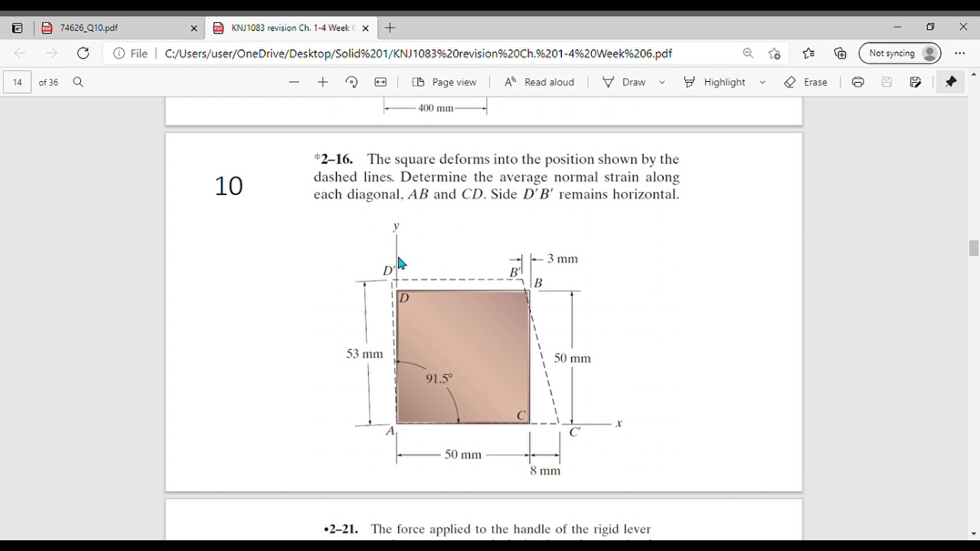Open Page view options
Image resolution: width=980 pixels, height=551 pixels.
[x=444, y=82]
